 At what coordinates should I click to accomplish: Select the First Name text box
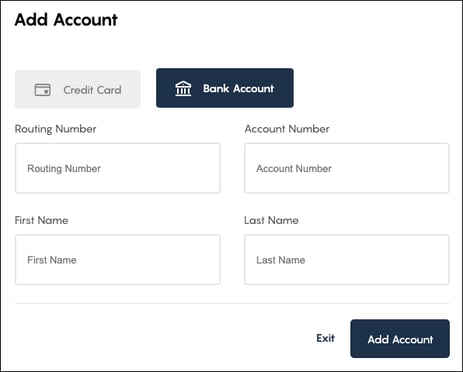(118, 260)
